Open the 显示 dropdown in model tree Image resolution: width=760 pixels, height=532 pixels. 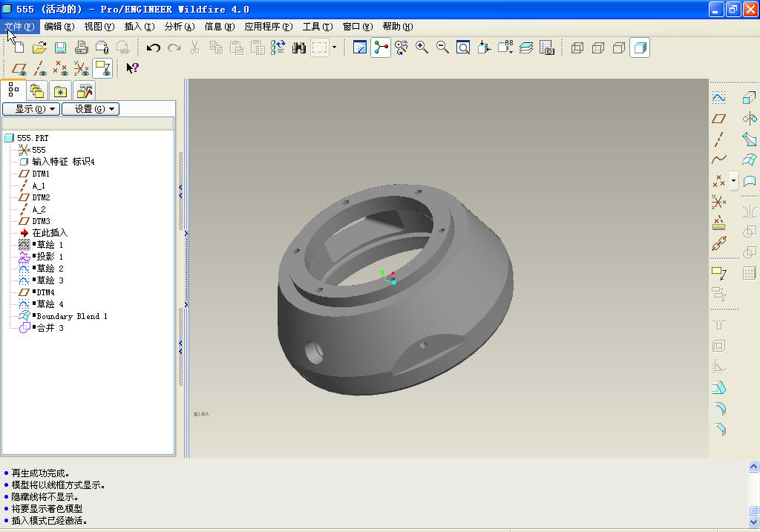point(31,109)
